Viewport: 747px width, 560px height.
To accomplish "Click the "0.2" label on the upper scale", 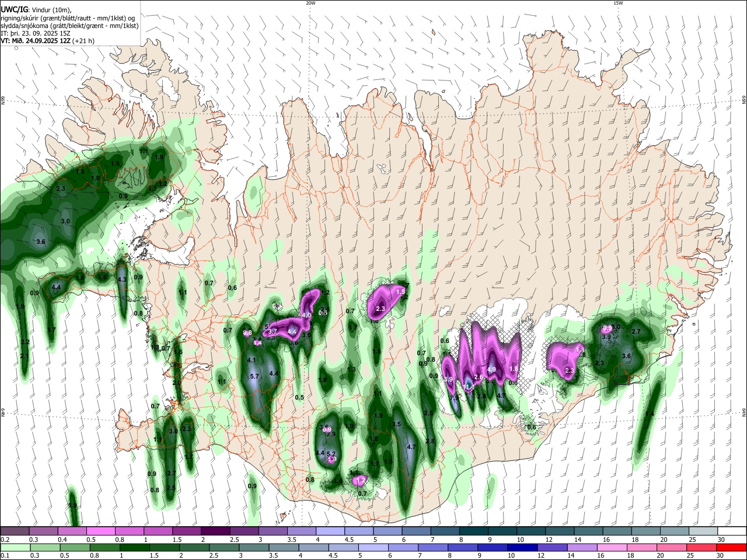I will click(x=5, y=540).
